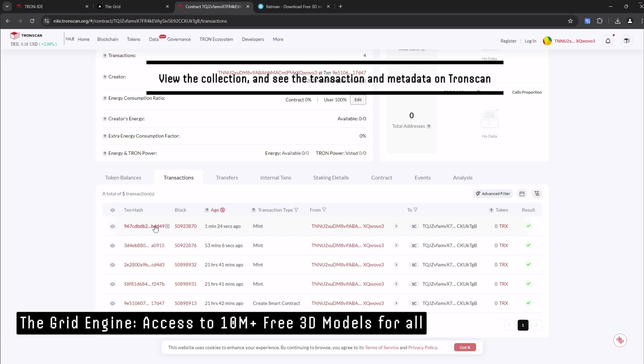644x364 pixels.
Task: Switch to Batman 3D model browser tab
Action: tap(293, 6)
